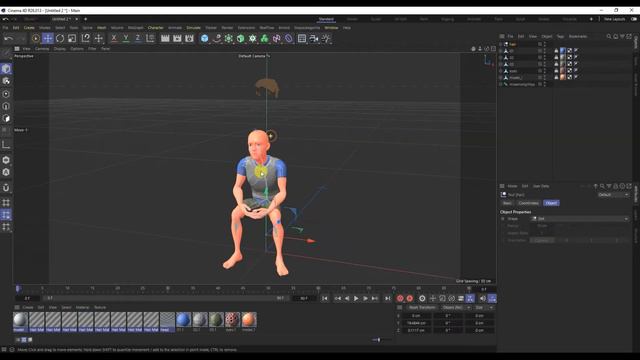Activate the Live Selection tool
This screenshot has height=360, width=640.
tap(36, 38)
